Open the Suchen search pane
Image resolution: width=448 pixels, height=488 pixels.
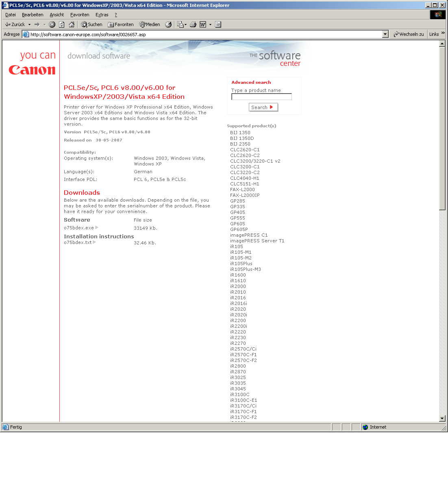(x=91, y=24)
